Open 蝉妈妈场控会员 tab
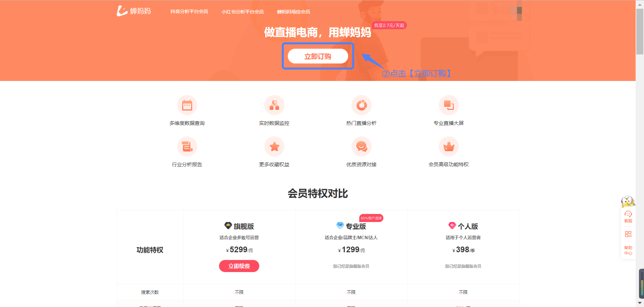644x307 pixels. (293, 12)
